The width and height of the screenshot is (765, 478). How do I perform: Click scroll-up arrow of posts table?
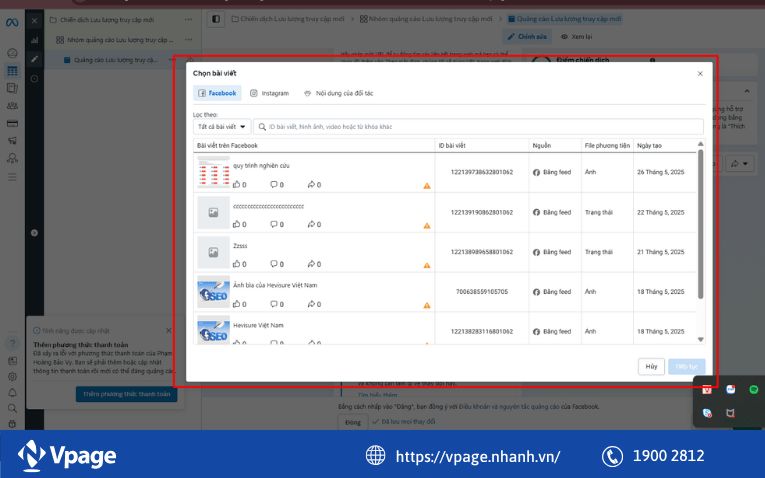coord(701,144)
